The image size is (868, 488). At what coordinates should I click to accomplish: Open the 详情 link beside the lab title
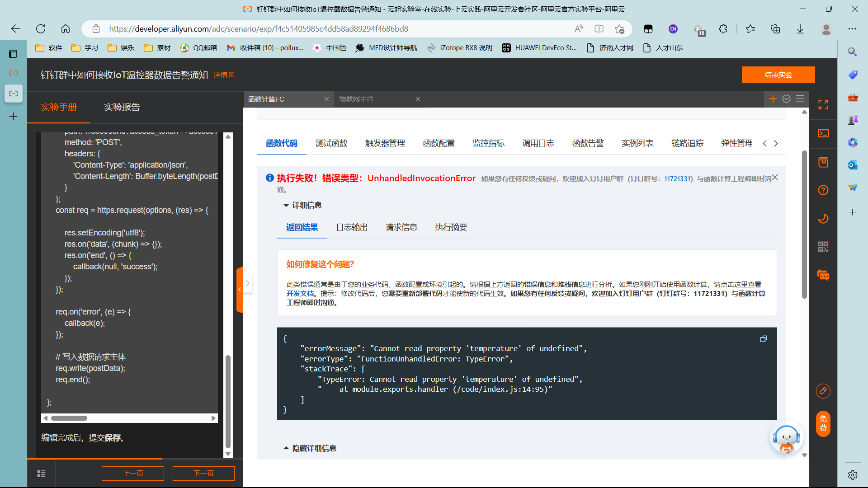coord(224,75)
